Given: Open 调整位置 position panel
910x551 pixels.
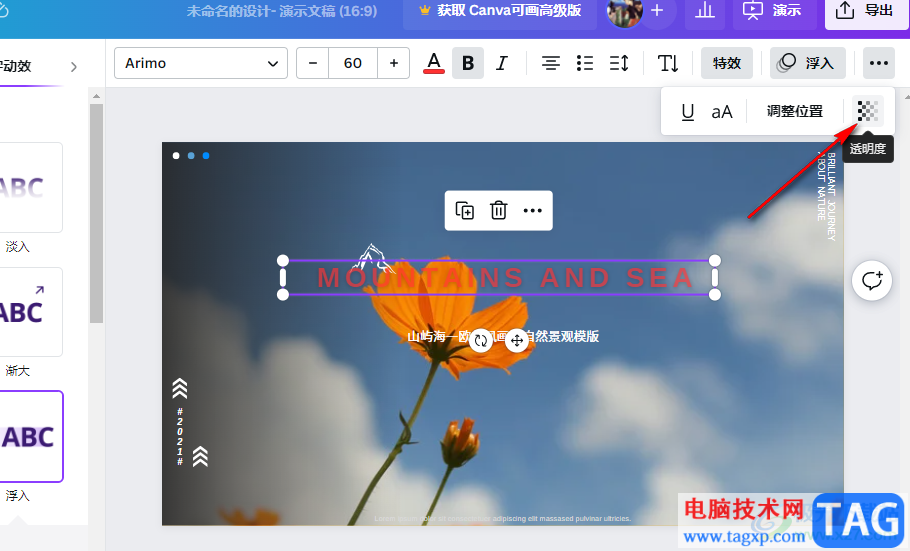Looking at the screenshot, I should [x=795, y=111].
